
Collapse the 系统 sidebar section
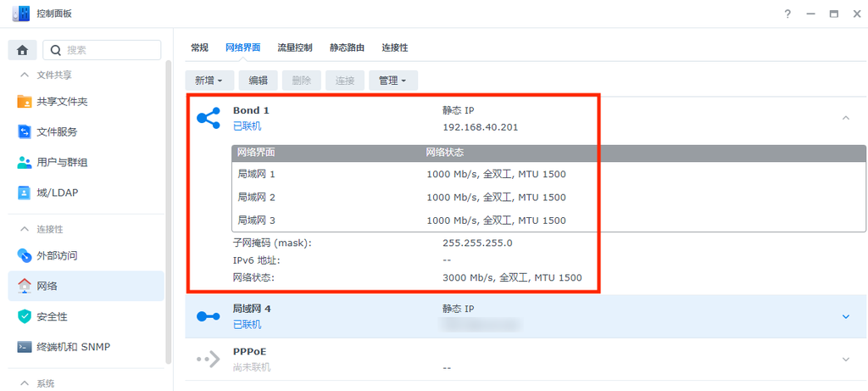pyautogui.click(x=24, y=383)
